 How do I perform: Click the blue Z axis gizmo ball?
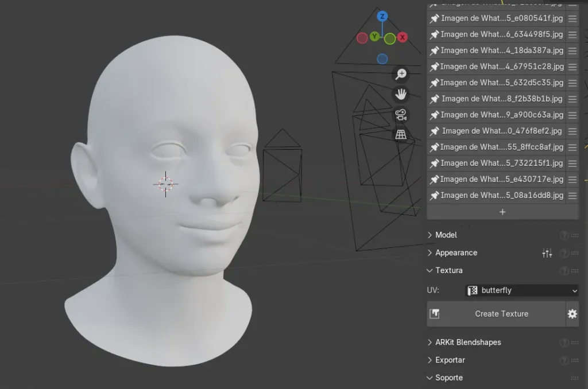pyautogui.click(x=382, y=16)
